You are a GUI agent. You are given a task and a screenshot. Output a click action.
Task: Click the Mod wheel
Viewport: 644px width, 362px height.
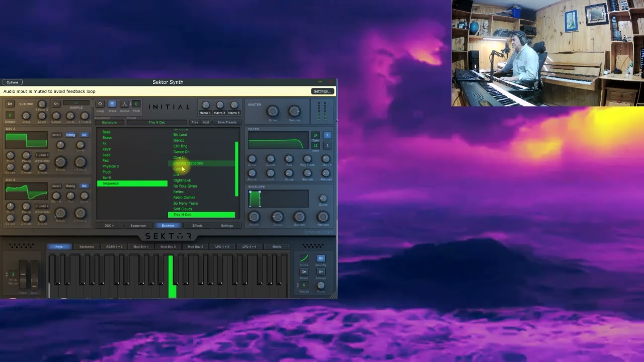click(34, 275)
